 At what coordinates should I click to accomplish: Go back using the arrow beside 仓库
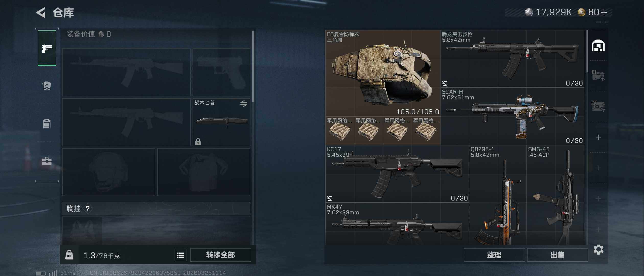[x=41, y=12]
